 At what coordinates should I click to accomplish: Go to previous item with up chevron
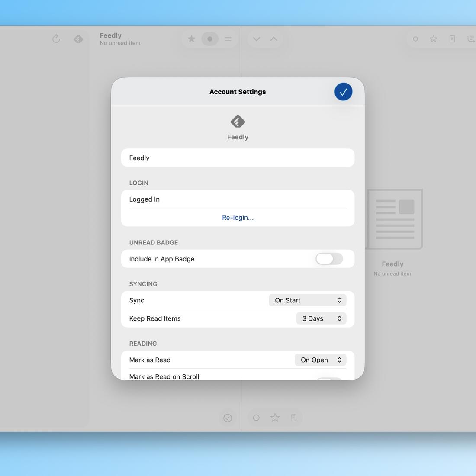274,39
